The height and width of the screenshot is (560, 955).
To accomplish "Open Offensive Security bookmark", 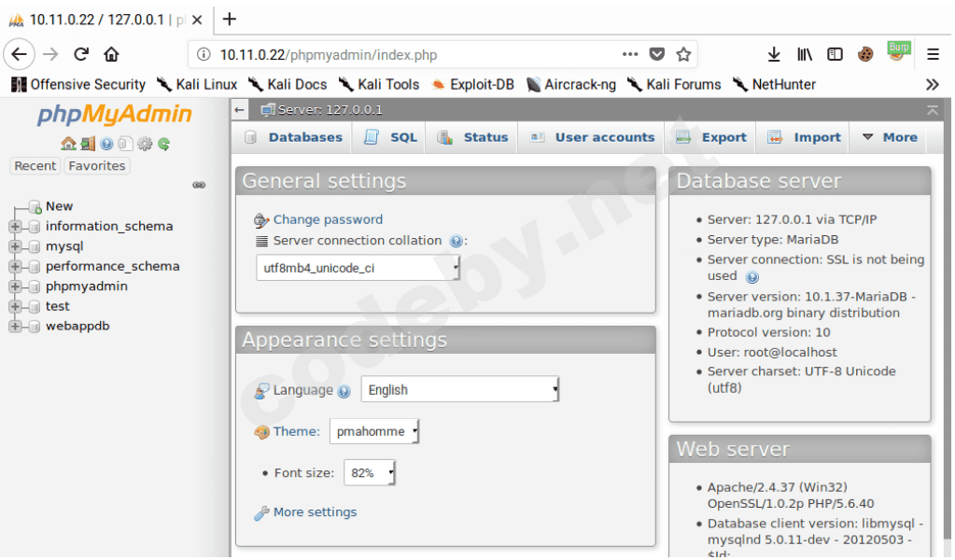I will point(78,85).
